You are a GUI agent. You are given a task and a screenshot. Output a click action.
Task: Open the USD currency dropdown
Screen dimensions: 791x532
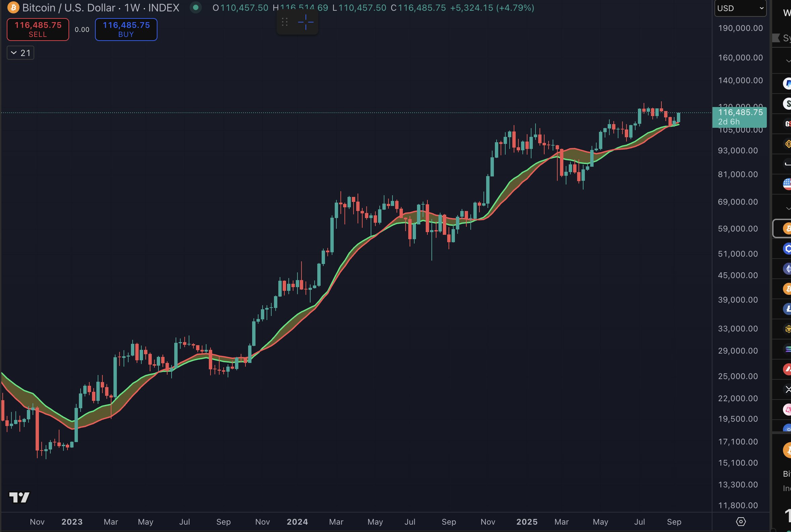coord(740,8)
